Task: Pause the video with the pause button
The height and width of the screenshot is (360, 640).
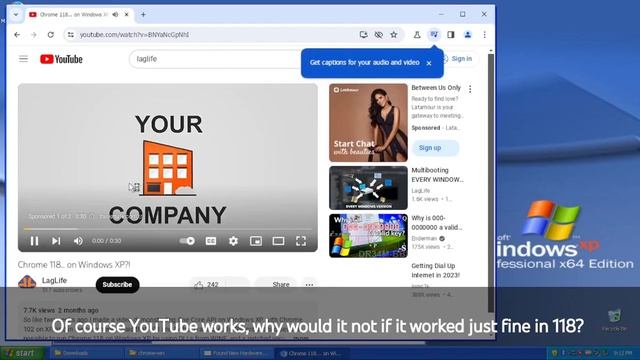Action: tap(34, 241)
